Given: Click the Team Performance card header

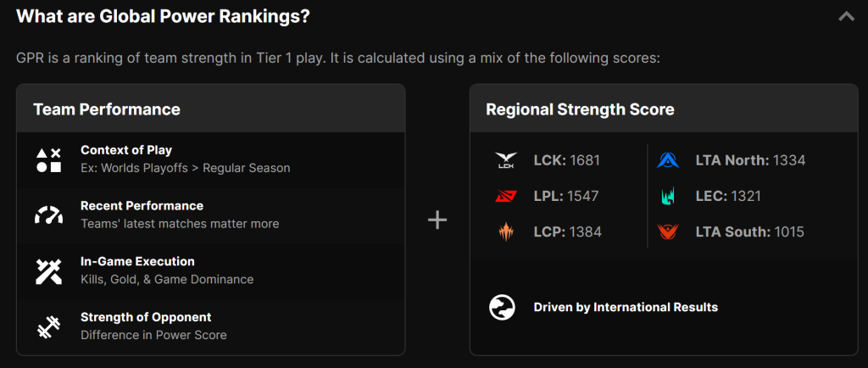Looking at the screenshot, I should pos(210,109).
